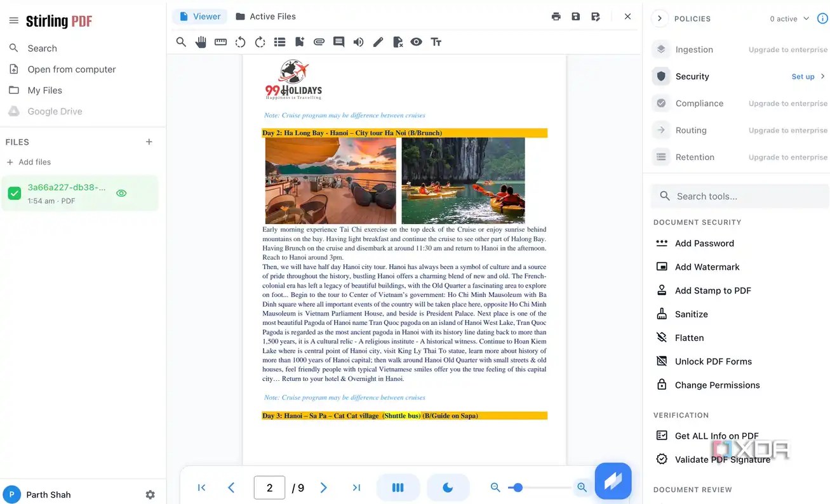The image size is (830, 504).
Task: Open the bookmark add icon
Action: (x=299, y=42)
